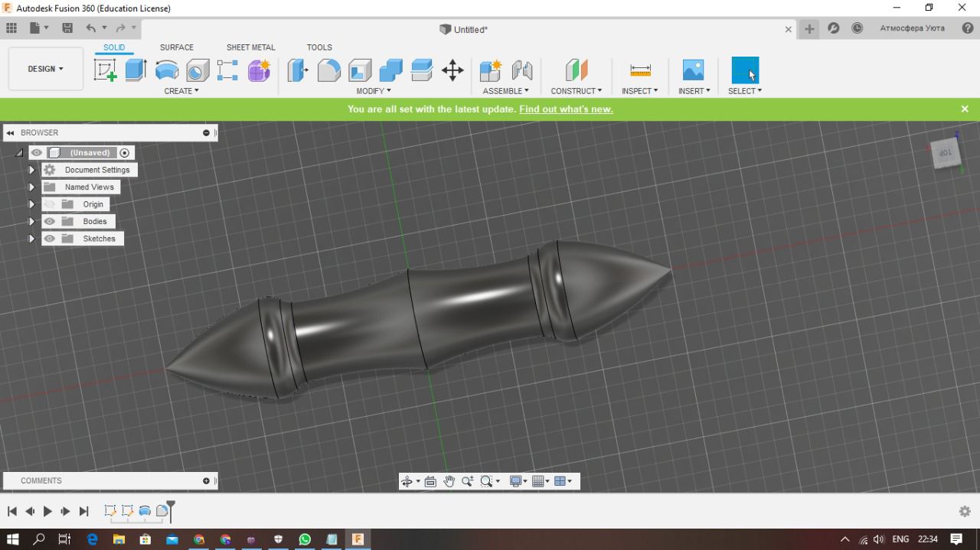
Task: Open the INSPECT dropdown menu
Action: point(640,91)
